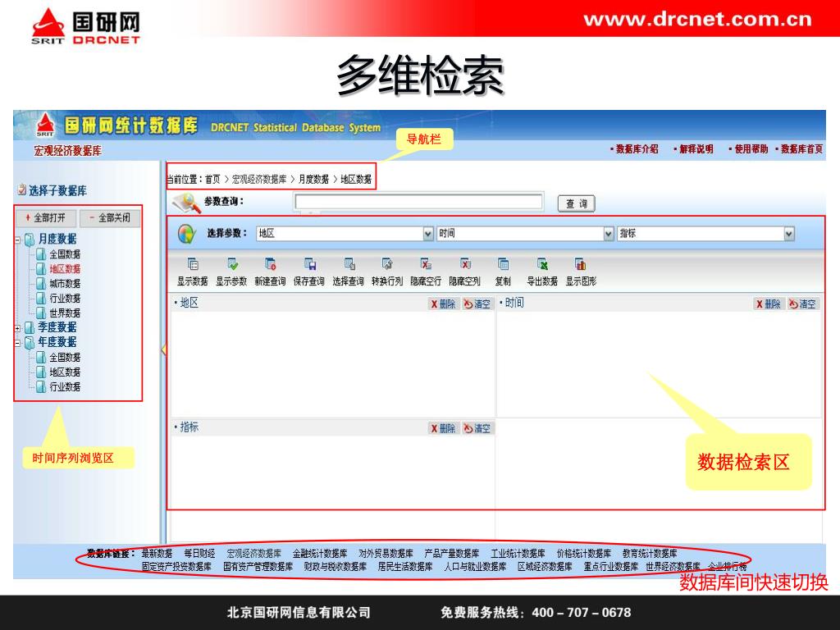840x630 pixels.
Task: Click 首页 in the breadcrumb
Action: (x=212, y=179)
